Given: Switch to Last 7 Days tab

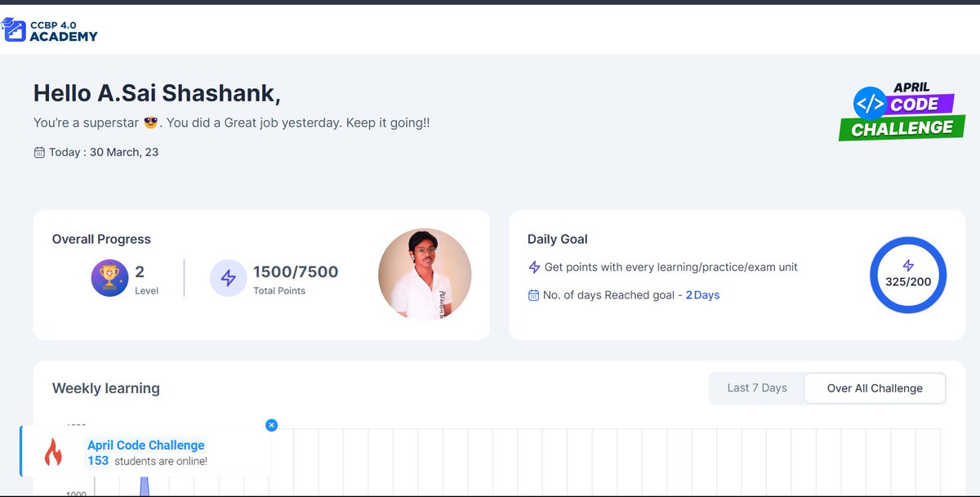Looking at the screenshot, I should click(x=757, y=388).
